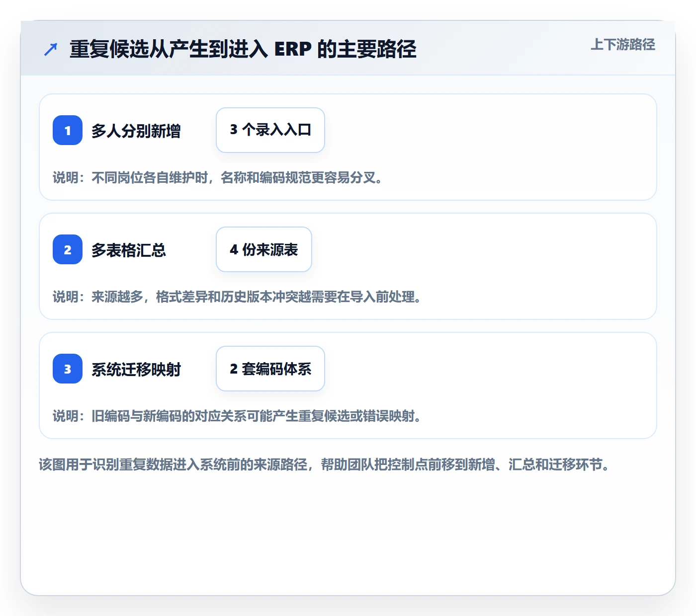Click the footer summary beginning 该图用于识别
The height and width of the screenshot is (616, 696).
pyautogui.click(x=325, y=464)
